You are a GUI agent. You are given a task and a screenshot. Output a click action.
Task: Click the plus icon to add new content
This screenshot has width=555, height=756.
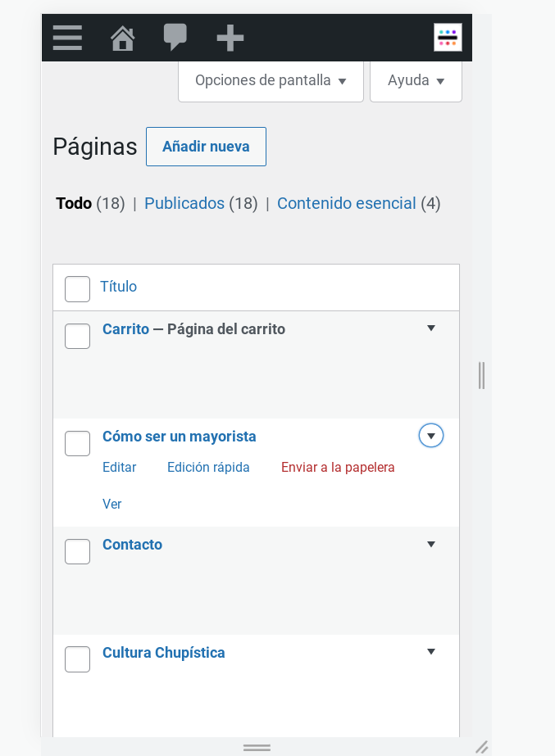230,38
